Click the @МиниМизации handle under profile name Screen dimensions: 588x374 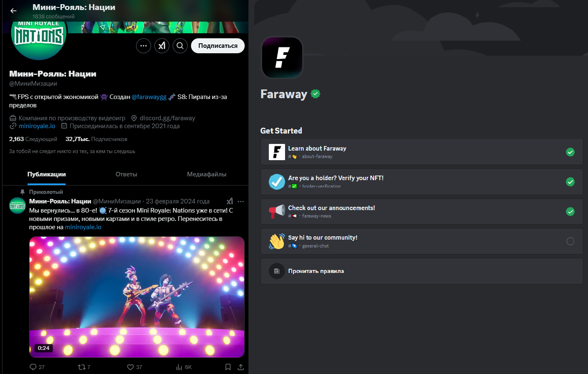(33, 84)
